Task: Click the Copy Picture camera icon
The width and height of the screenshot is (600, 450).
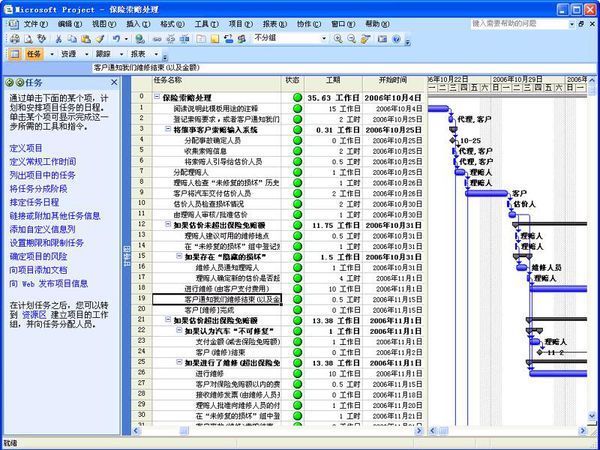Action: pos(382,39)
